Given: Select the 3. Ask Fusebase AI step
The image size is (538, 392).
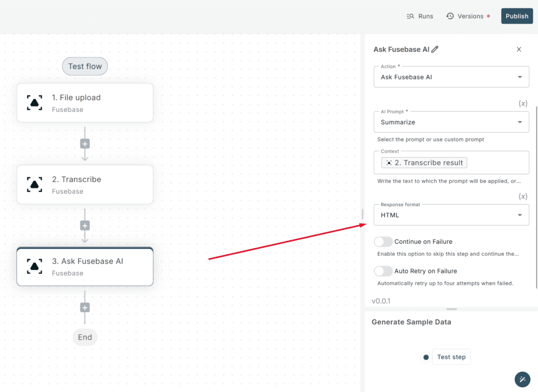Looking at the screenshot, I should pos(85,267).
